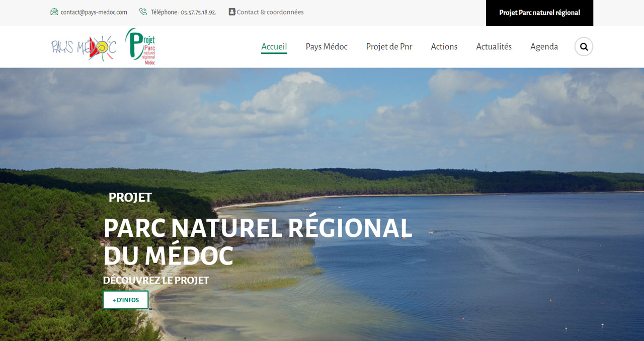Click the telephone handset icon
Viewport: 644px width, 341px height.
tap(143, 12)
